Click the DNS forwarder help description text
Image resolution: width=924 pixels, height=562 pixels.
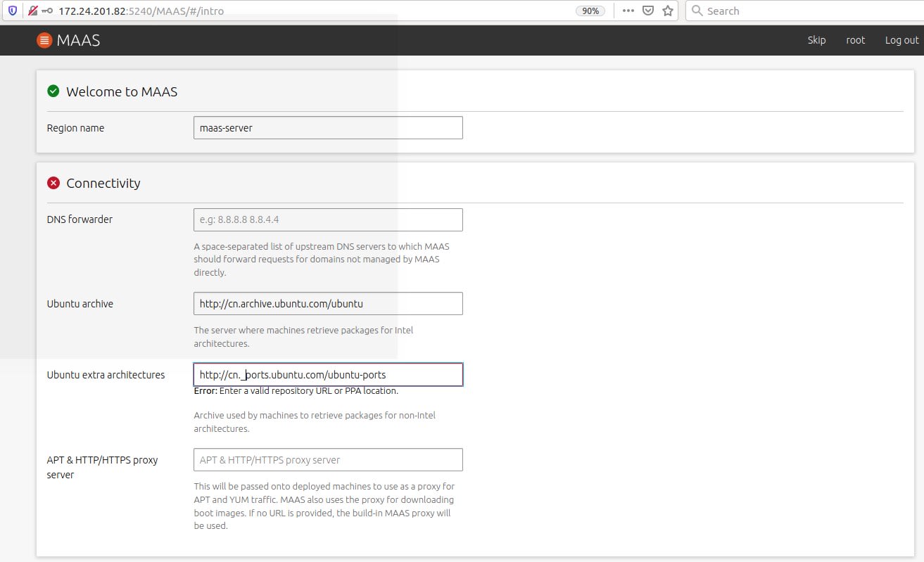coord(322,260)
